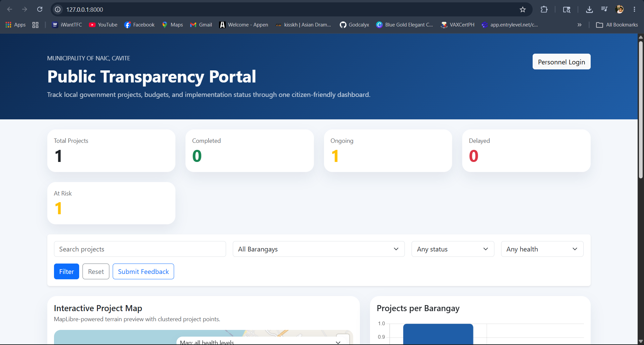This screenshot has height=345, width=644.
Task: Open the Any health dropdown
Action: click(542, 249)
